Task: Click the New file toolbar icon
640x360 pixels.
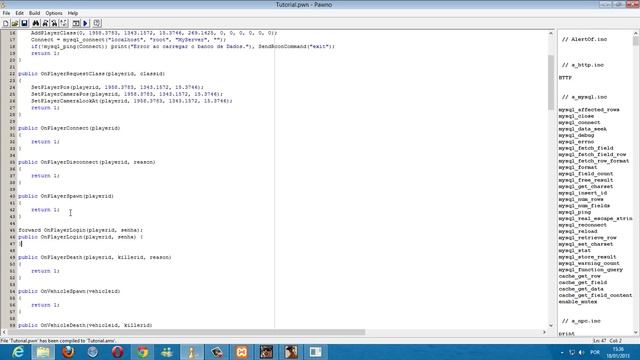Action: (x=6, y=23)
